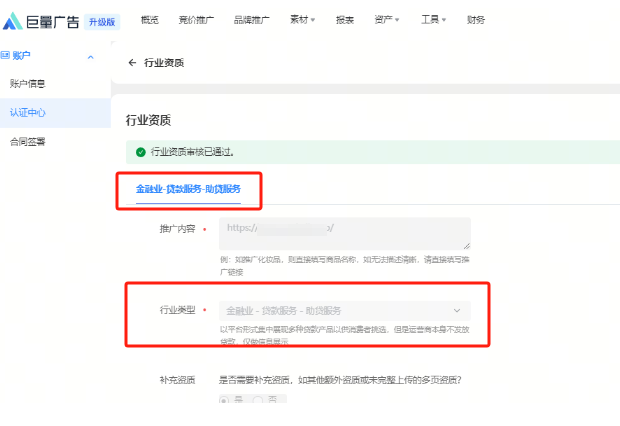The image size is (620, 426).
Task: Click the textarea resize handle
Action: pyautogui.click(x=467, y=246)
